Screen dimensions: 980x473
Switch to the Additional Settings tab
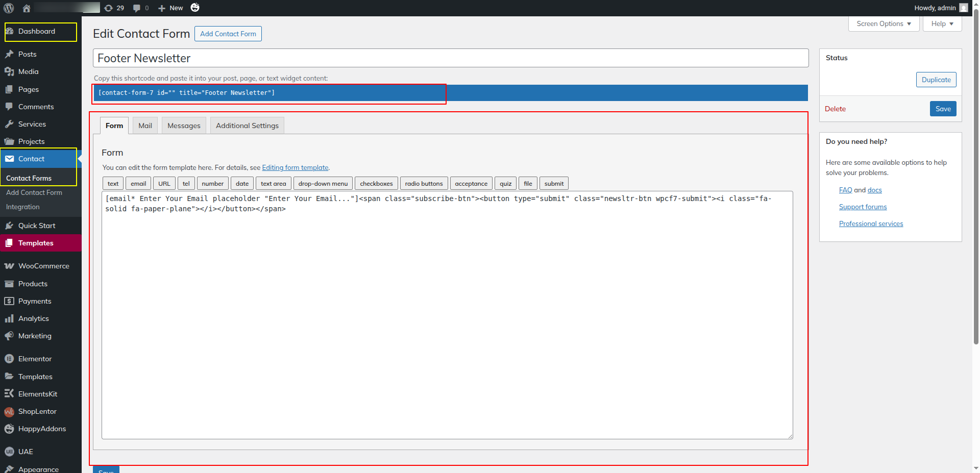(247, 126)
